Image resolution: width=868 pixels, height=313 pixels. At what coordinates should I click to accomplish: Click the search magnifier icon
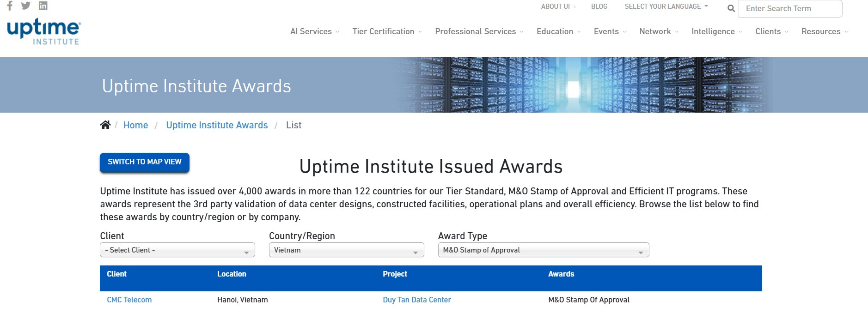coord(731,8)
